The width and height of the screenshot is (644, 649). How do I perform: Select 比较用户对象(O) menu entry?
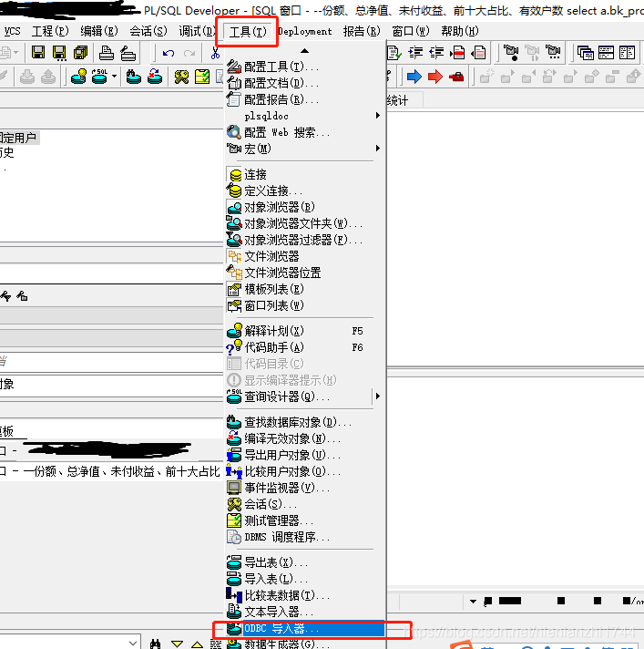[x=305, y=471]
